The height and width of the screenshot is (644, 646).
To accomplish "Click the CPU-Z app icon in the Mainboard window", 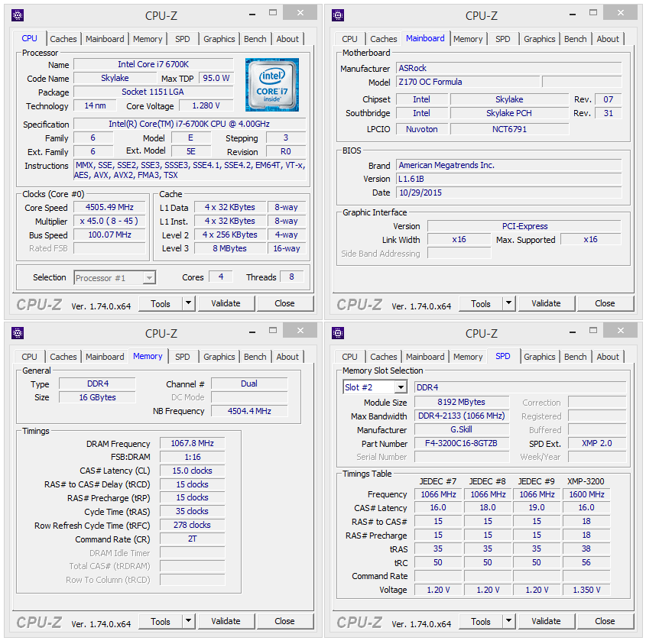I will [338, 15].
